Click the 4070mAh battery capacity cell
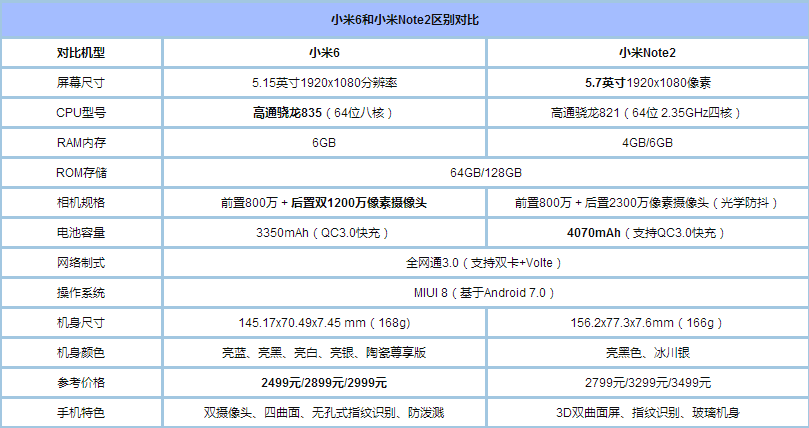The image size is (809, 428). pyautogui.click(x=648, y=232)
